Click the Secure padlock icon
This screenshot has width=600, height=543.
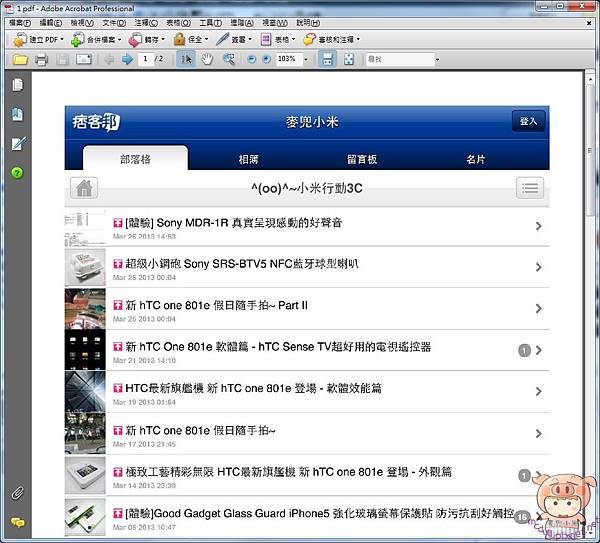(179, 39)
